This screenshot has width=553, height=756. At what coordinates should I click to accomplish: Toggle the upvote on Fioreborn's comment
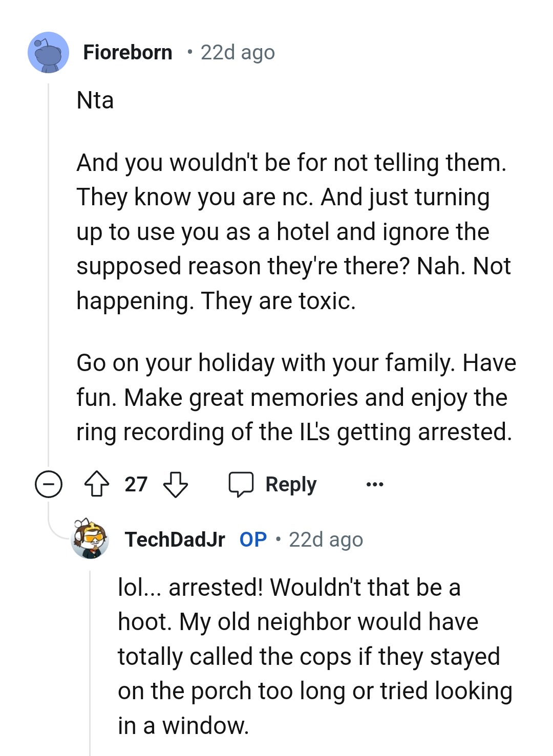click(x=98, y=484)
